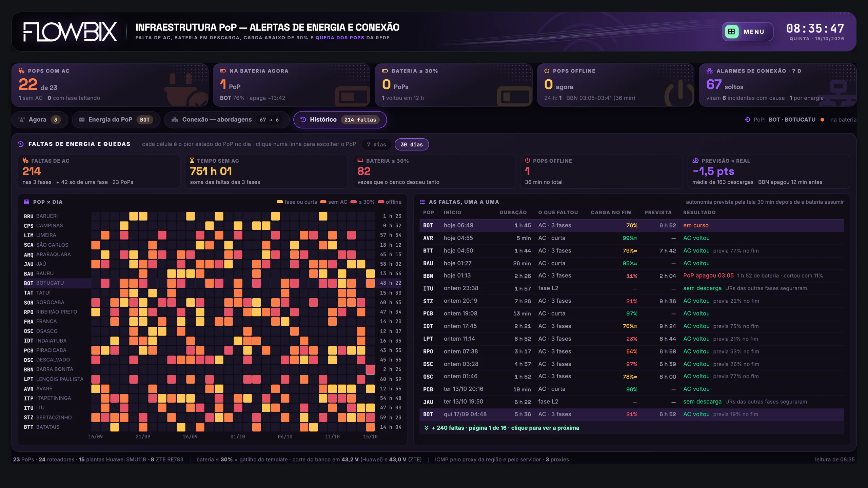Click battery icon beside NA BATERIA AGORA

pos(223,71)
